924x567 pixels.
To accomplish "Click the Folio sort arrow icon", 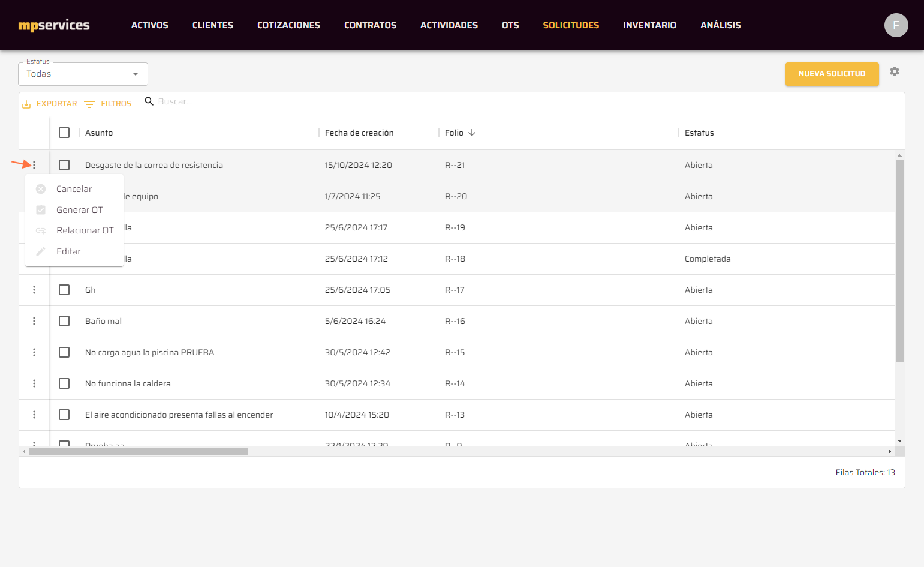I will pyautogui.click(x=472, y=133).
